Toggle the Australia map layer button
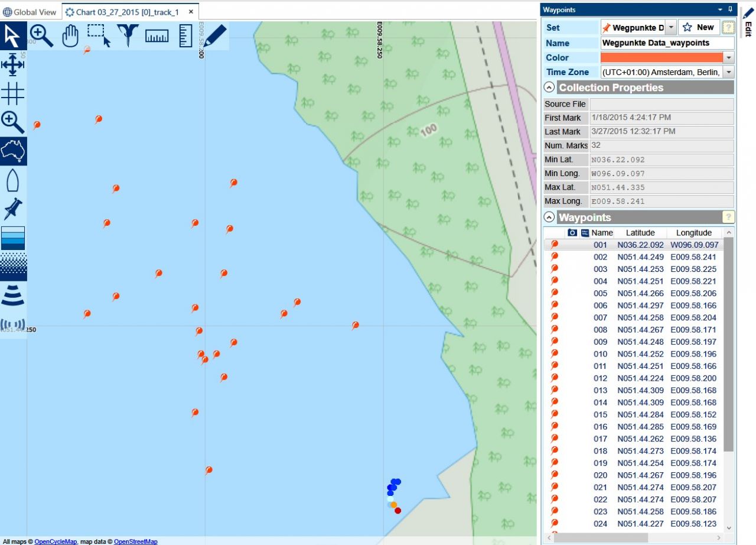This screenshot has height=545, width=756. tap(12, 151)
